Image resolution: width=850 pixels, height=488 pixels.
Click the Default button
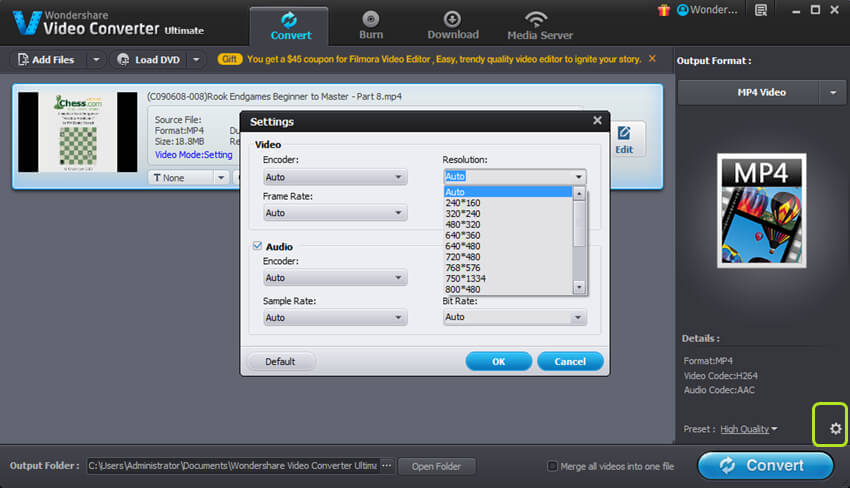coord(280,362)
